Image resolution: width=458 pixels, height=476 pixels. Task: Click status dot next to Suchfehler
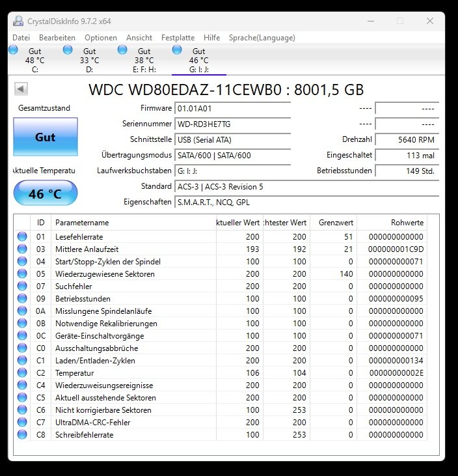pos(22,286)
